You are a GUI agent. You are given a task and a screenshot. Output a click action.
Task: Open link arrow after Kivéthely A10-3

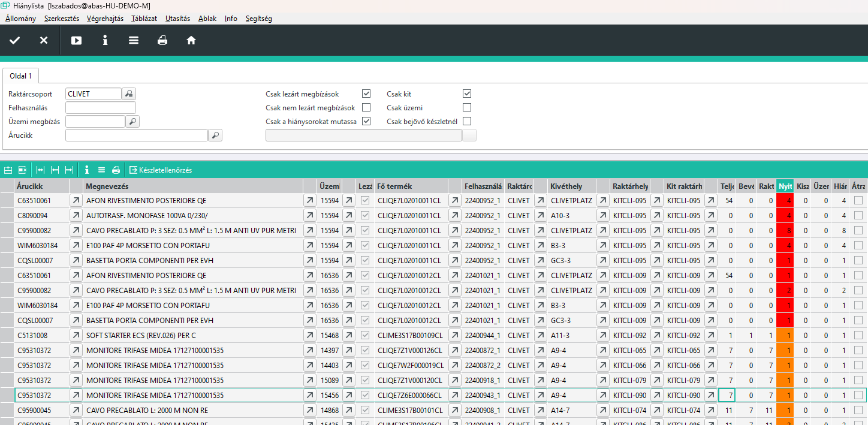point(603,215)
